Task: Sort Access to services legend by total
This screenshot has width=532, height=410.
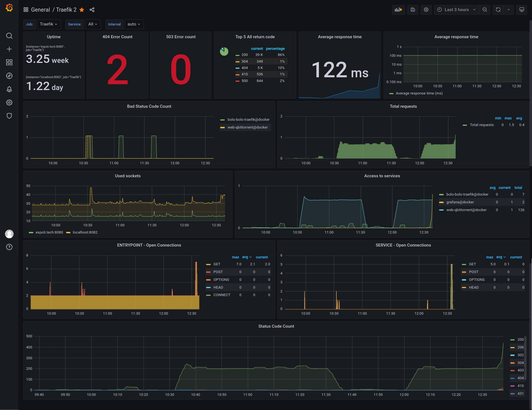Action: coord(518,188)
